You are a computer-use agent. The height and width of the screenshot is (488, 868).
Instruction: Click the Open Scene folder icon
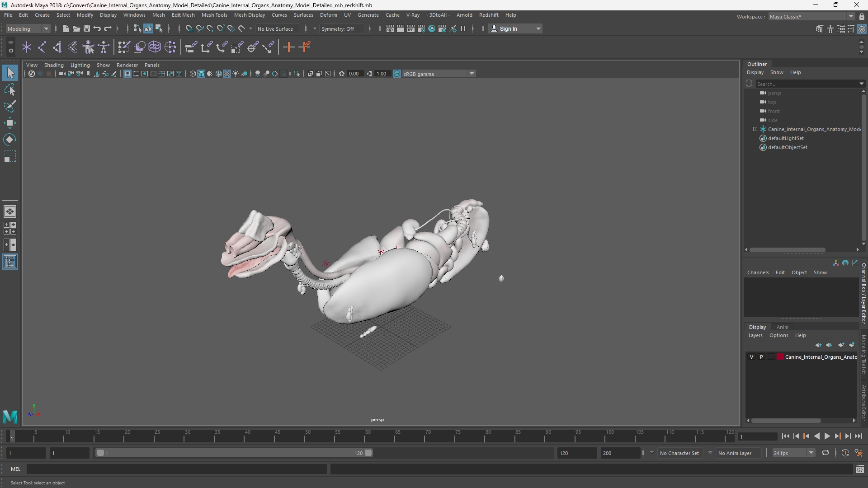click(x=76, y=28)
